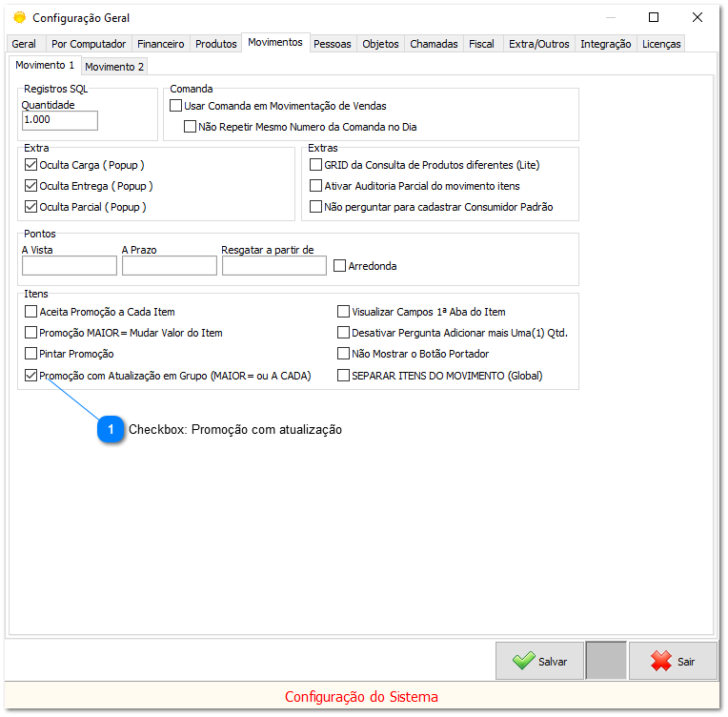Viewport: 728px width, 717px height.
Task: Click the sun icon in the title bar
Action: pos(19,18)
